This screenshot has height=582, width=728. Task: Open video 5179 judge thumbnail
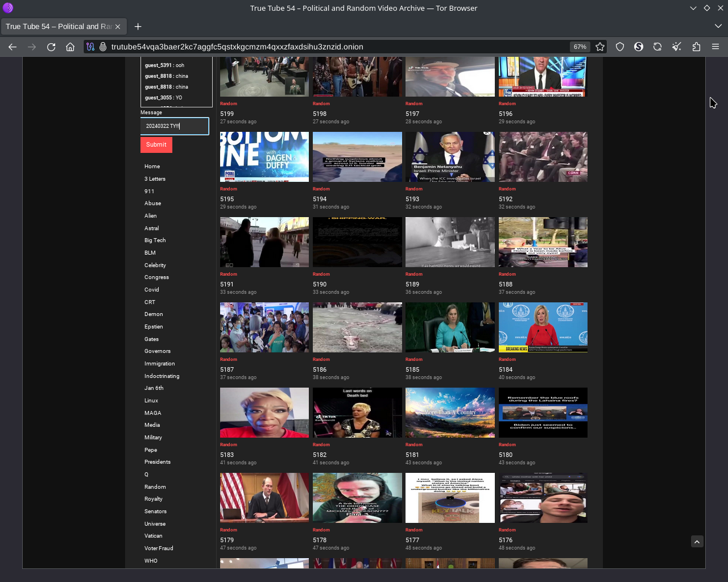(x=264, y=498)
